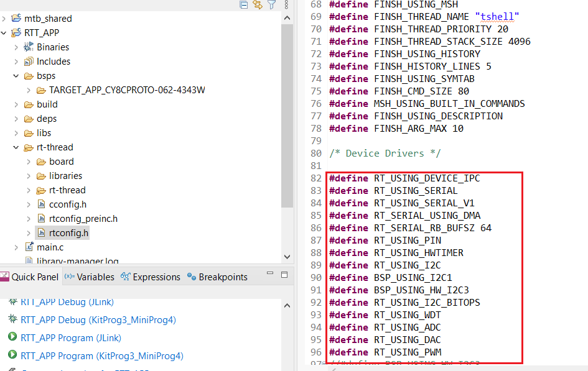Open the Project Explorer filter funnel icon
Image resolution: width=588 pixels, height=371 pixels.
coord(271,4)
